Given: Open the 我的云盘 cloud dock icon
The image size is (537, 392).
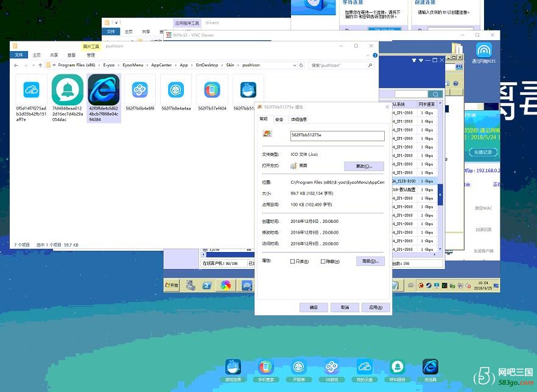Looking at the screenshot, I should (x=364, y=368).
